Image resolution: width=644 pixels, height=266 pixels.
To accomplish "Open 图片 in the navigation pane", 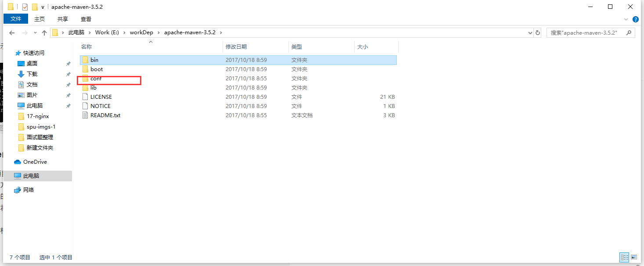I will [x=32, y=95].
